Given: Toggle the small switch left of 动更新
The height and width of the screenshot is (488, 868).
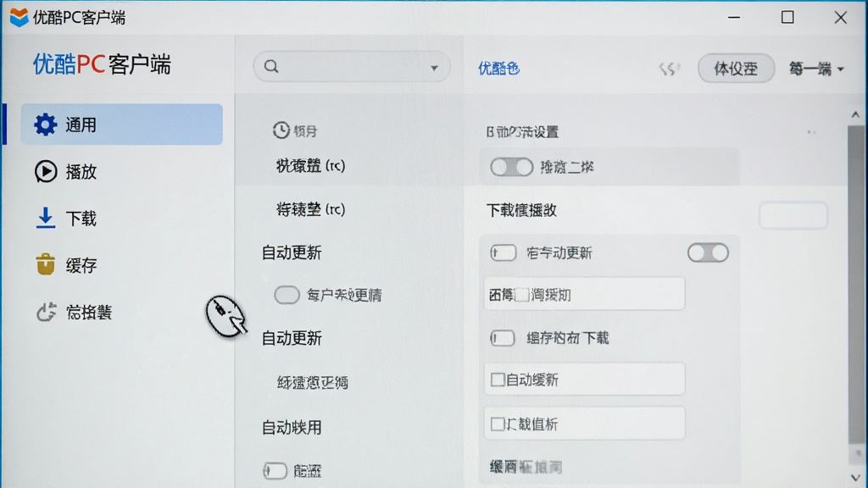Looking at the screenshot, I should [x=504, y=252].
